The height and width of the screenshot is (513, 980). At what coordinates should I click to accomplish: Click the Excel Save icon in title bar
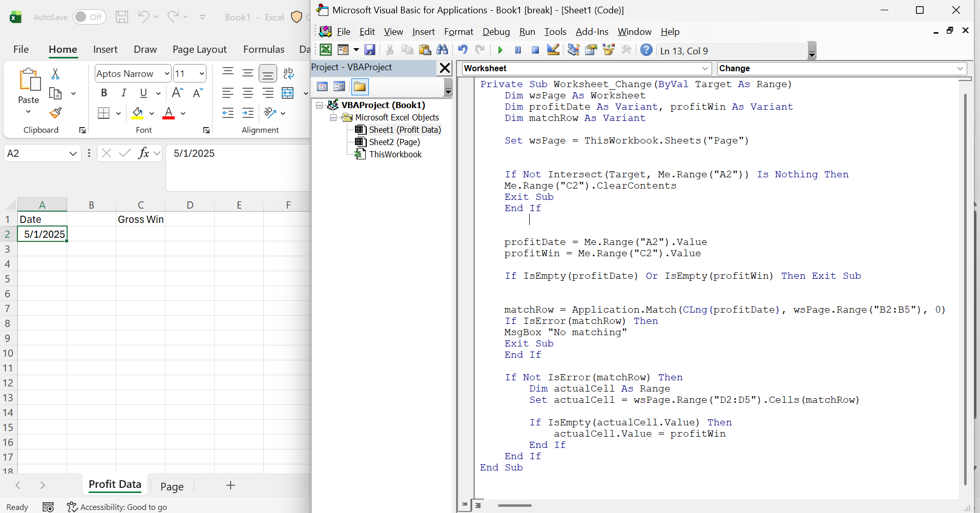pyautogui.click(x=122, y=17)
